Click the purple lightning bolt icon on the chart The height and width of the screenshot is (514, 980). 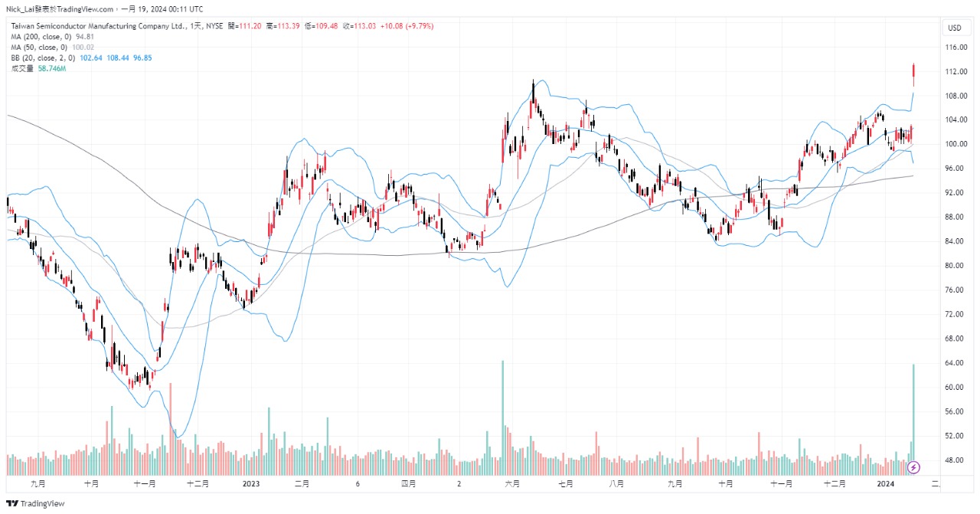(914, 467)
